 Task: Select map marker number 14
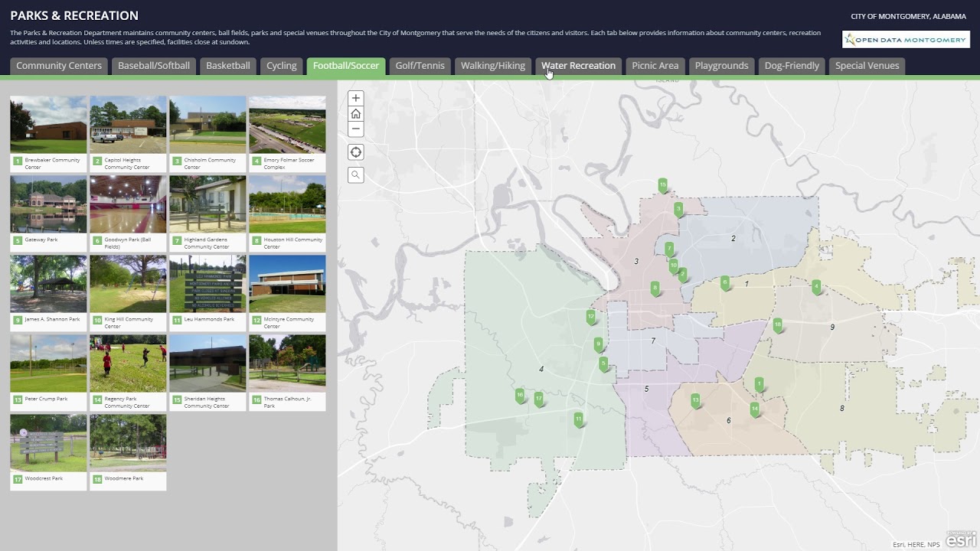click(755, 409)
